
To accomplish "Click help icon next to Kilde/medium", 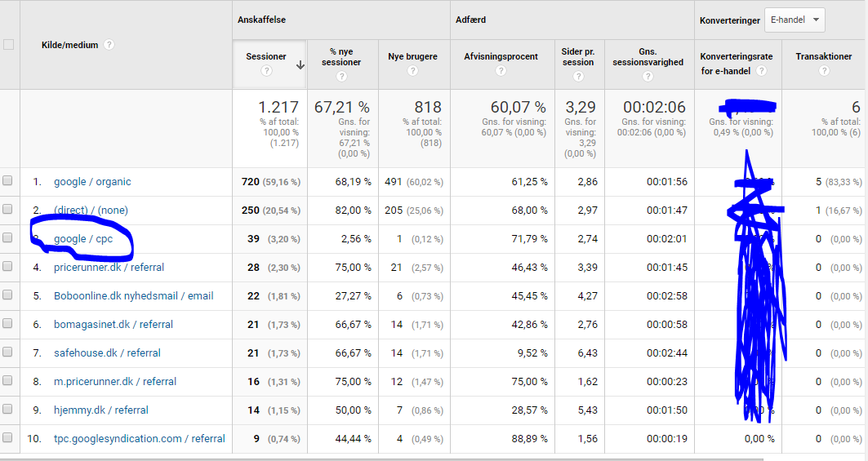I will (x=109, y=45).
